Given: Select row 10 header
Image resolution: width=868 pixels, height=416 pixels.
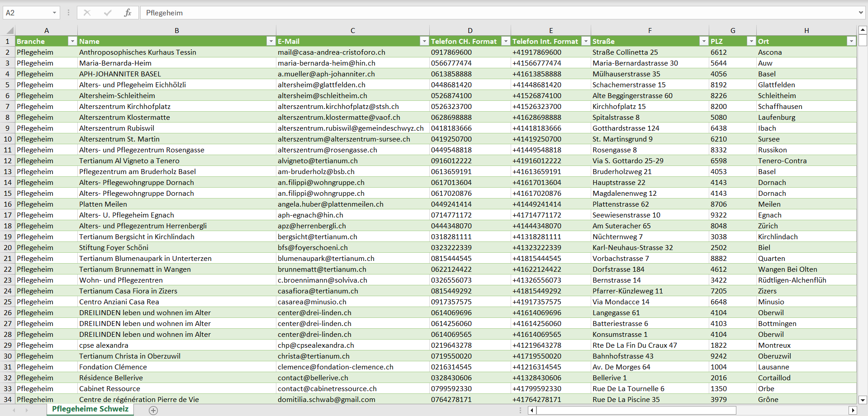Looking at the screenshot, I should coord(8,139).
